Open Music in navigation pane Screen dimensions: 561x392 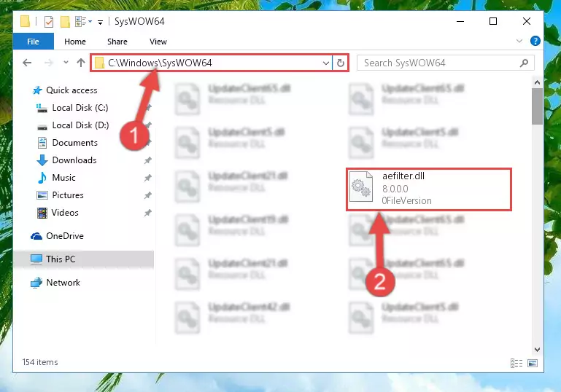pos(63,178)
